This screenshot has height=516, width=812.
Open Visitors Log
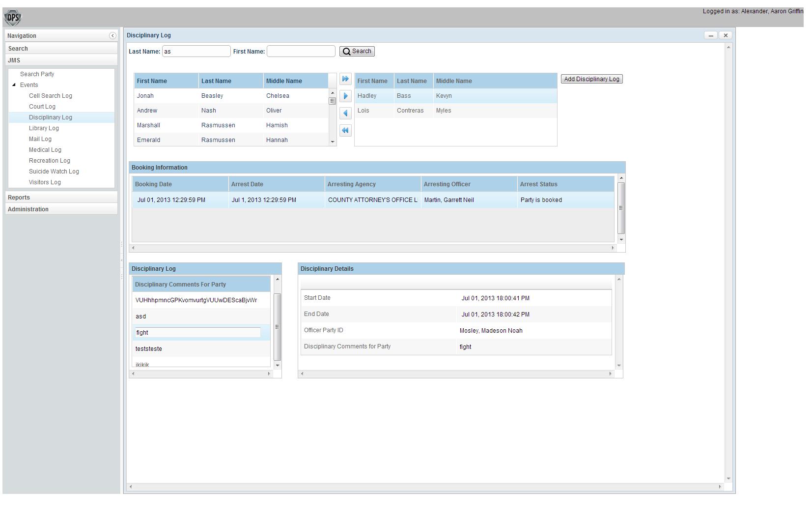click(45, 182)
